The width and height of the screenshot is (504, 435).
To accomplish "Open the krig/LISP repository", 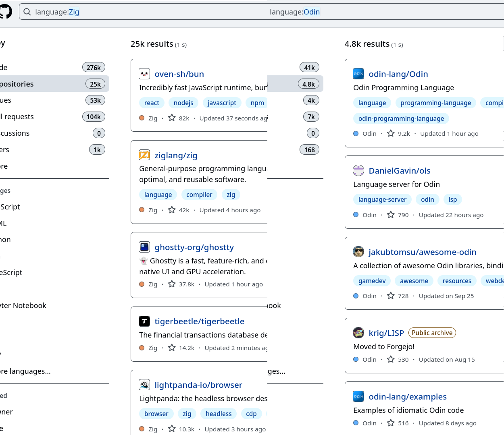I will (x=386, y=333).
